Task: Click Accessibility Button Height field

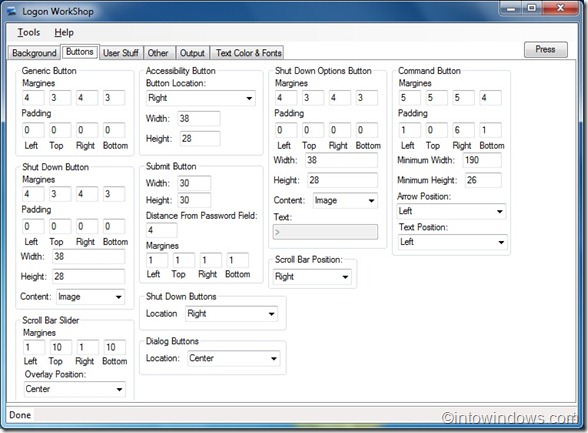Action: (200, 139)
